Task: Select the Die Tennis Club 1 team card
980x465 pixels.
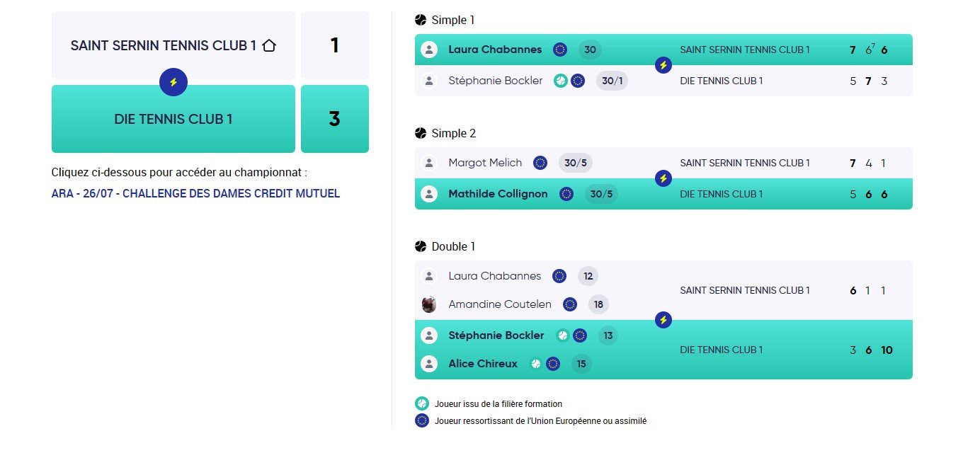Action: click(173, 119)
